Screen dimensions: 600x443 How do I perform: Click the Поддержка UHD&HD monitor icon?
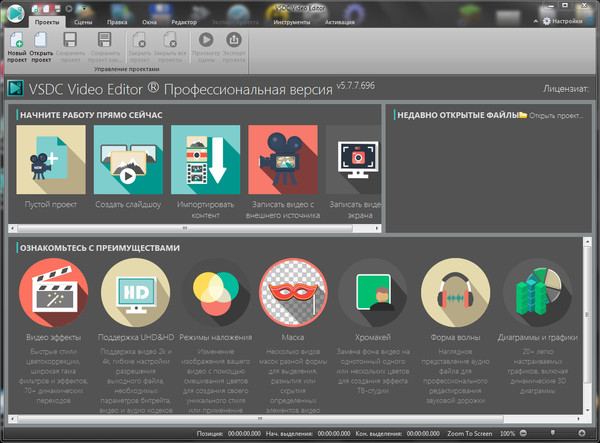tap(132, 291)
